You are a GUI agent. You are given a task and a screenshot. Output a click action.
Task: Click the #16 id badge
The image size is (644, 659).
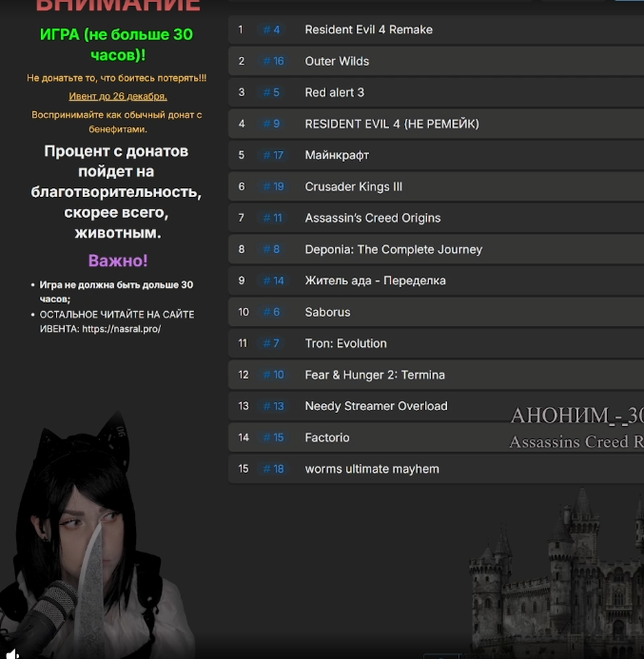(x=274, y=62)
